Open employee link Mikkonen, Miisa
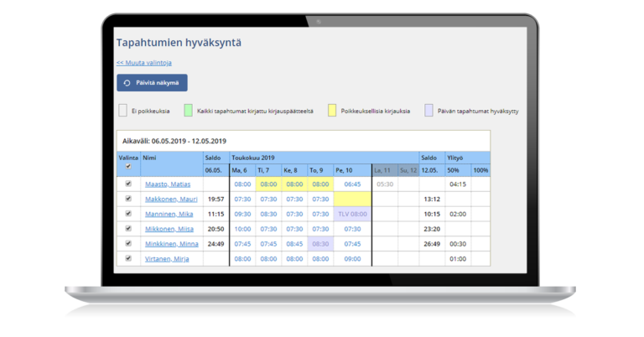The height and width of the screenshot is (337, 644). tap(169, 229)
